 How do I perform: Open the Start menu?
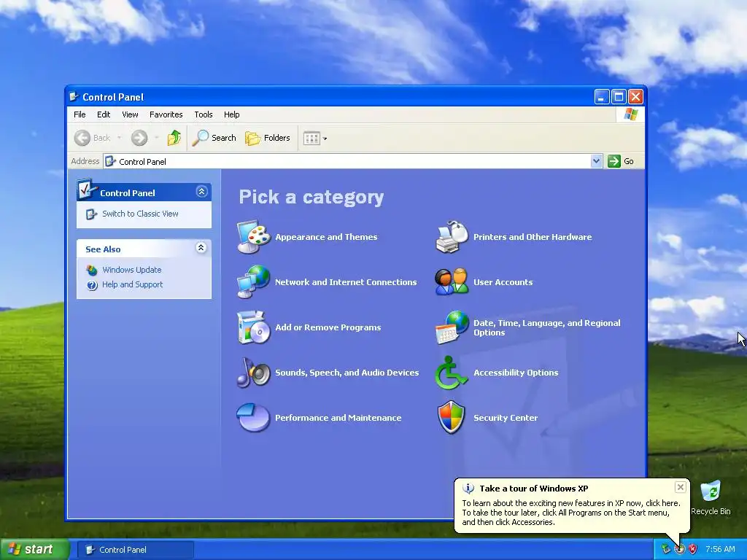pyautogui.click(x=35, y=549)
